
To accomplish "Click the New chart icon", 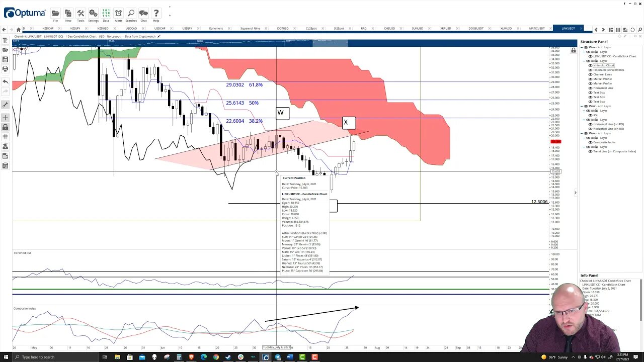I will (68, 13).
